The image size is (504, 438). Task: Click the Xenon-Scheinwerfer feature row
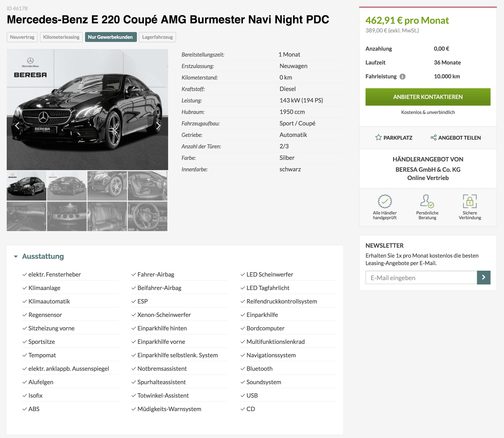[x=179, y=315]
